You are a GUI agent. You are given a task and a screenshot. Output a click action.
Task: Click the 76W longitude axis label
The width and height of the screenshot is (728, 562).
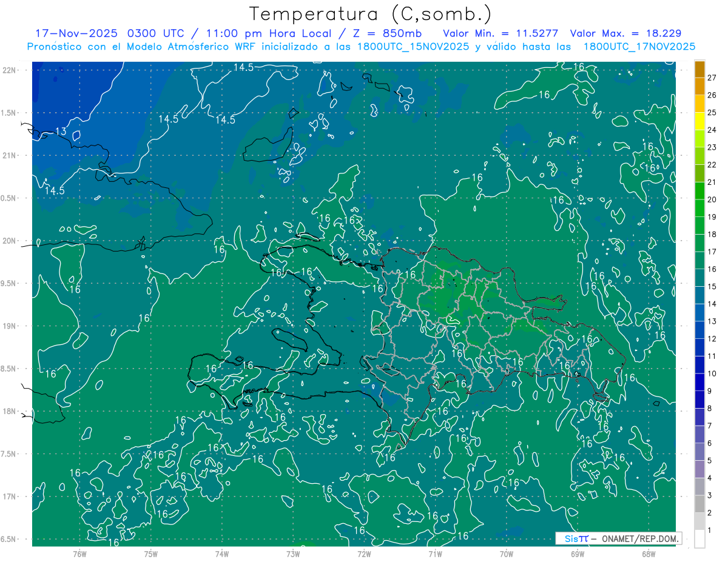click(x=79, y=554)
